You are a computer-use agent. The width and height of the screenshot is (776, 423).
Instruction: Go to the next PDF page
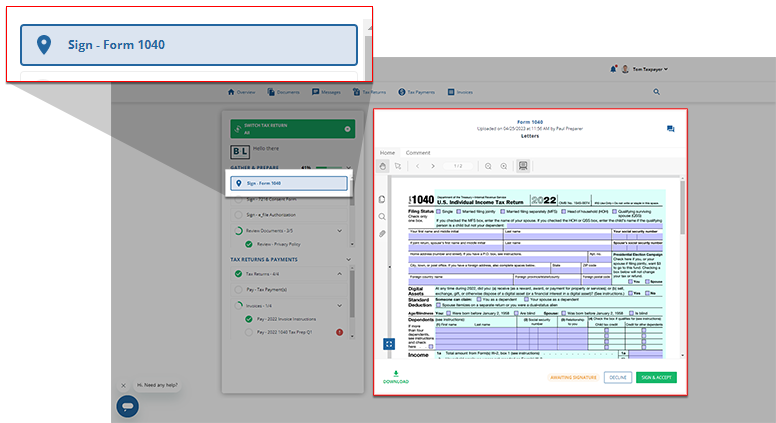click(x=433, y=166)
